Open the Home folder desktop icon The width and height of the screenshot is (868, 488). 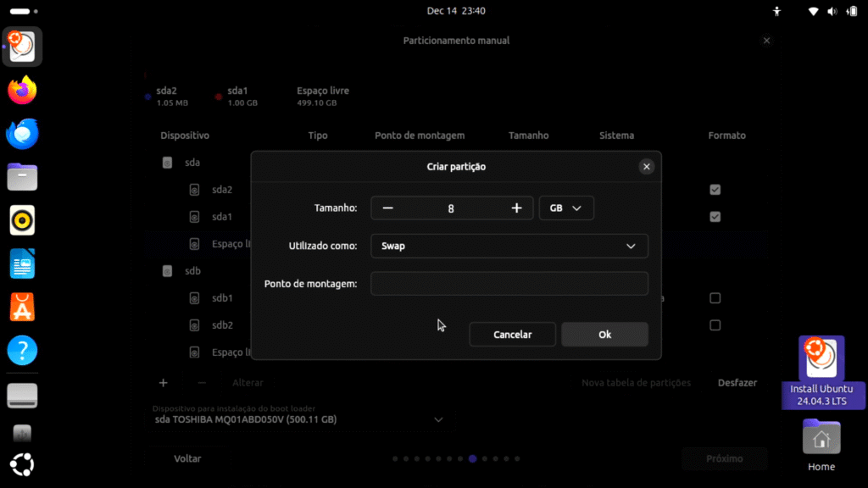(821, 446)
